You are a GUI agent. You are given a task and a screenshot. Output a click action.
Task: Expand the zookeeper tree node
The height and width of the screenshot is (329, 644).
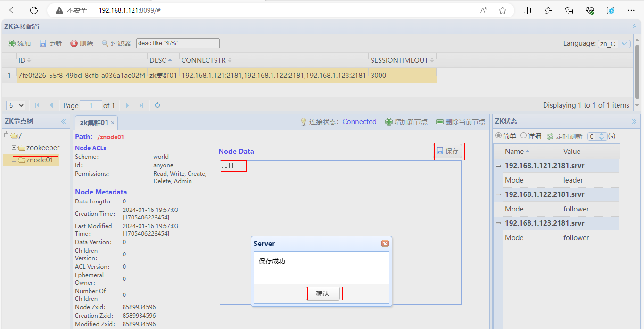(x=14, y=148)
